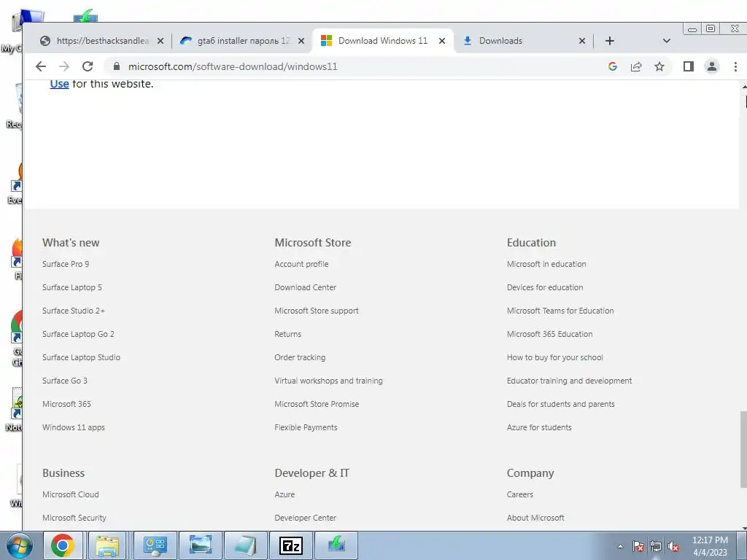Image resolution: width=747 pixels, height=560 pixels.
Task: Open the Windows Start menu
Action: point(19,545)
